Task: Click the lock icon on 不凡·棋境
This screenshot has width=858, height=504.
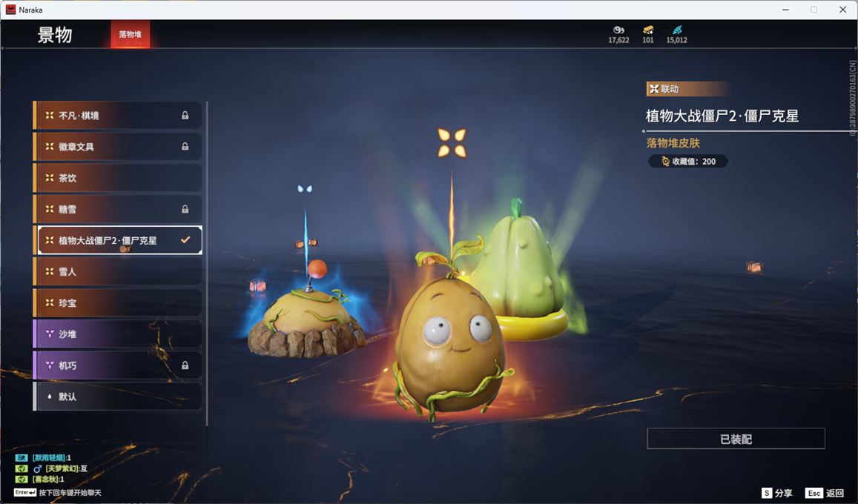Action: pyautogui.click(x=185, y=116)
